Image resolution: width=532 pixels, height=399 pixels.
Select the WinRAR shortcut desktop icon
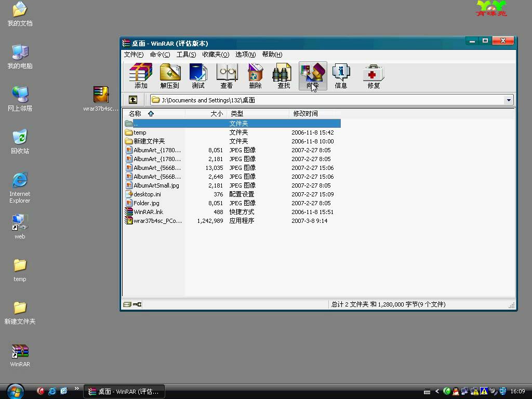tap(20, 355)
